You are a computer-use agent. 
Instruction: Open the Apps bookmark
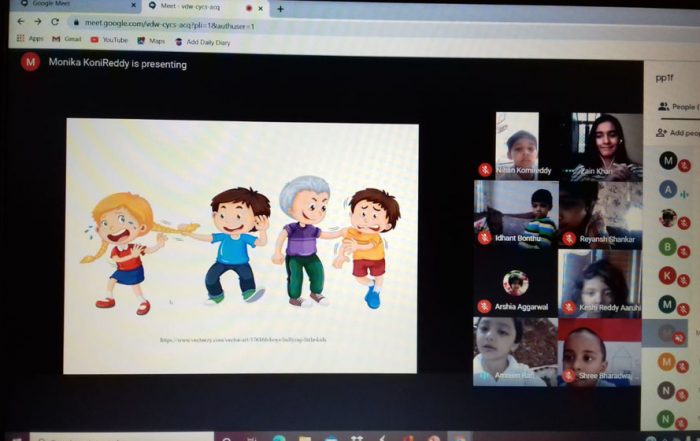(30, 38)
